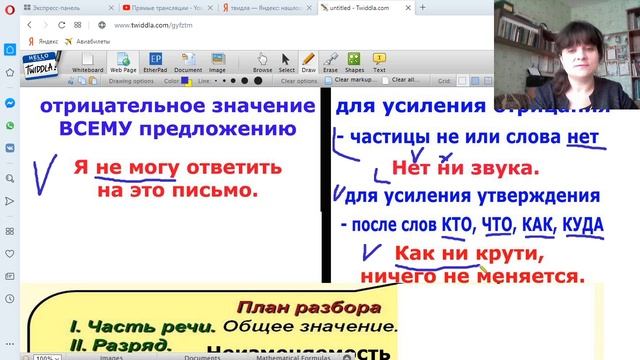The height and width of the screenshot is (360, 640).
Task: Open WhatsApp in the sidebar
Action: point(10,125)
